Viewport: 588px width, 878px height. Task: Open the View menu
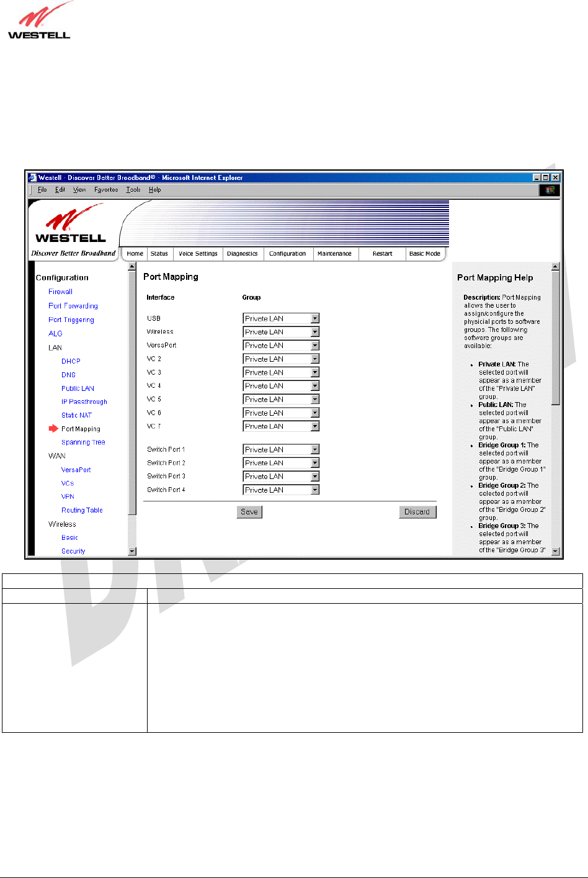click(79, 190)
